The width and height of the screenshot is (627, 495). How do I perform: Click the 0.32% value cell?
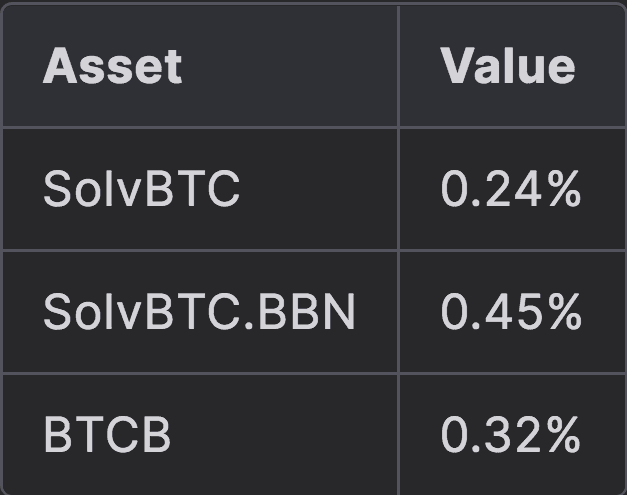click(510, 436)
